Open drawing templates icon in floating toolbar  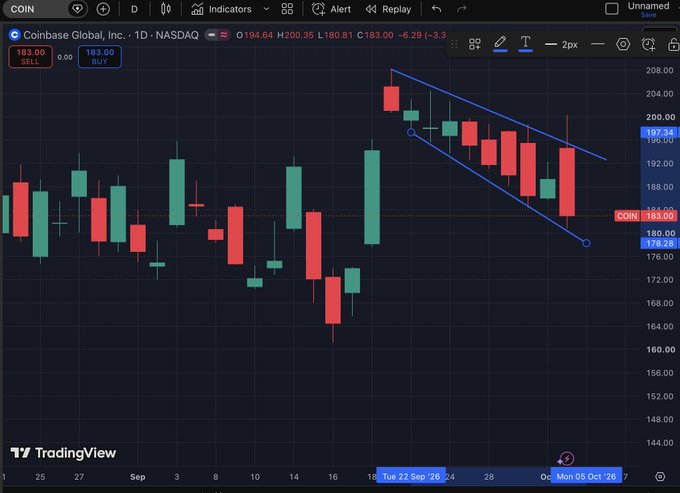(x=474, y=44)
